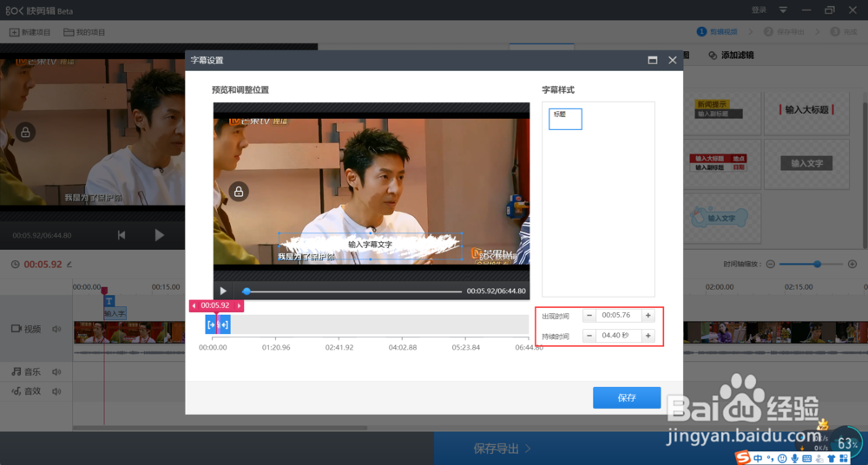Click 登录 in the title bar
868x465 pixels.
pyautogui.click(x=759, y=10)
